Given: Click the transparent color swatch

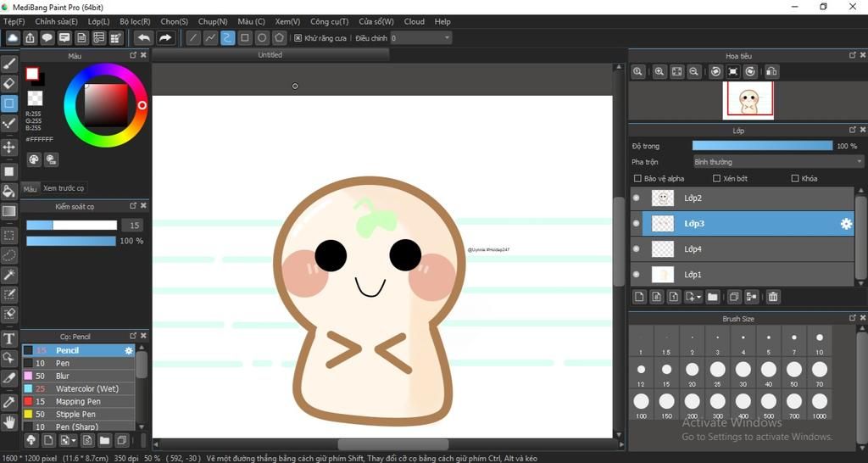Looking at the screenshot, I should [x=35, y=98].
